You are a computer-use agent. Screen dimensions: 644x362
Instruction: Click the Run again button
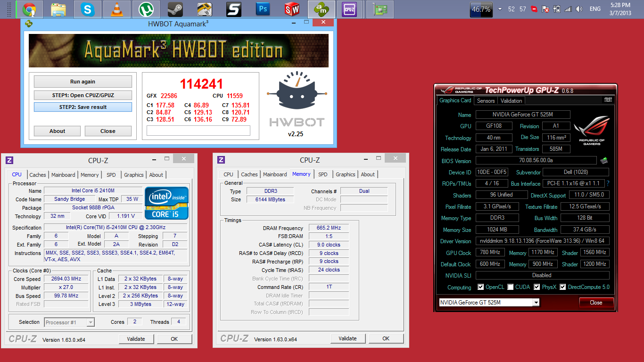pyautogui.click(x=83, y=82)
